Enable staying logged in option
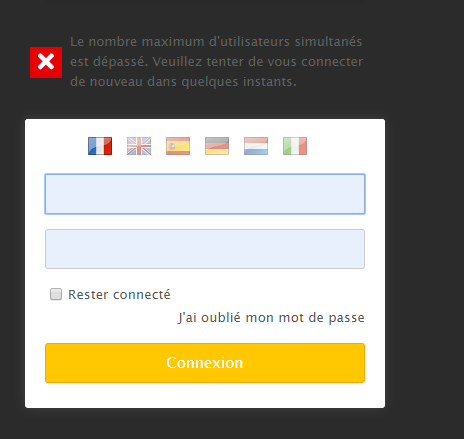Screen dimensions: 464x439 [56, 294]
